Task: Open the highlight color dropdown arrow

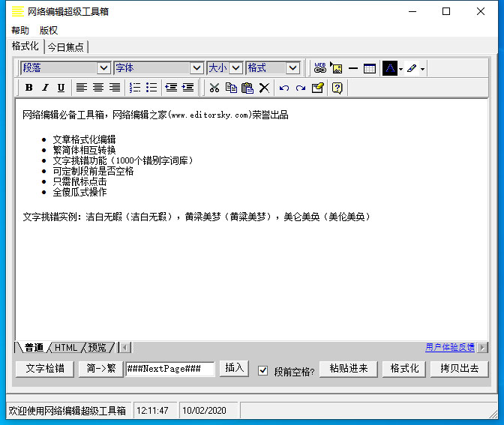Action: [423, 69]
